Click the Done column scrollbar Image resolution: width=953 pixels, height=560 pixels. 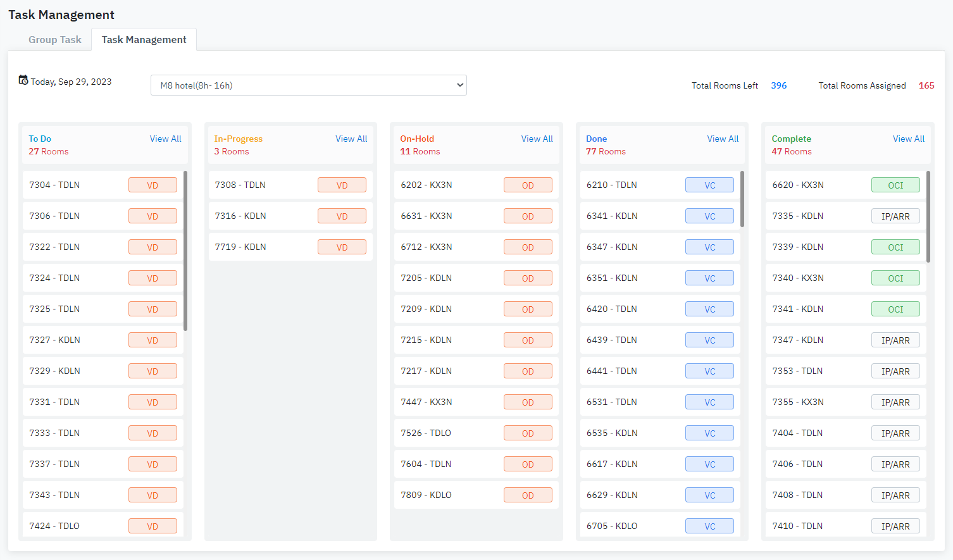742,199
